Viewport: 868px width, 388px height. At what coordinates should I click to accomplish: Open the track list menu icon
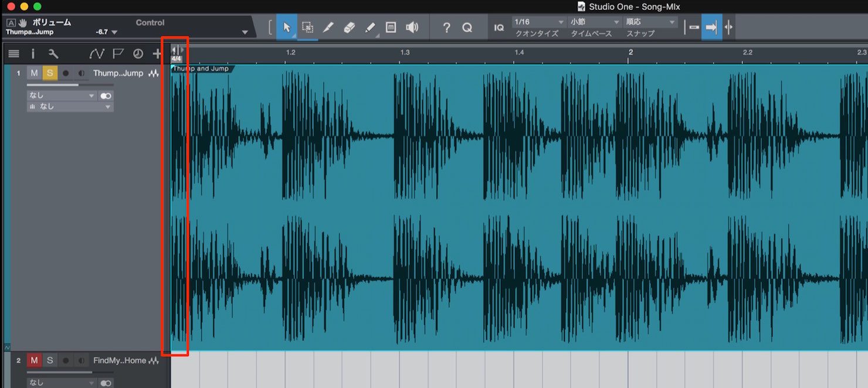(13, 54)
